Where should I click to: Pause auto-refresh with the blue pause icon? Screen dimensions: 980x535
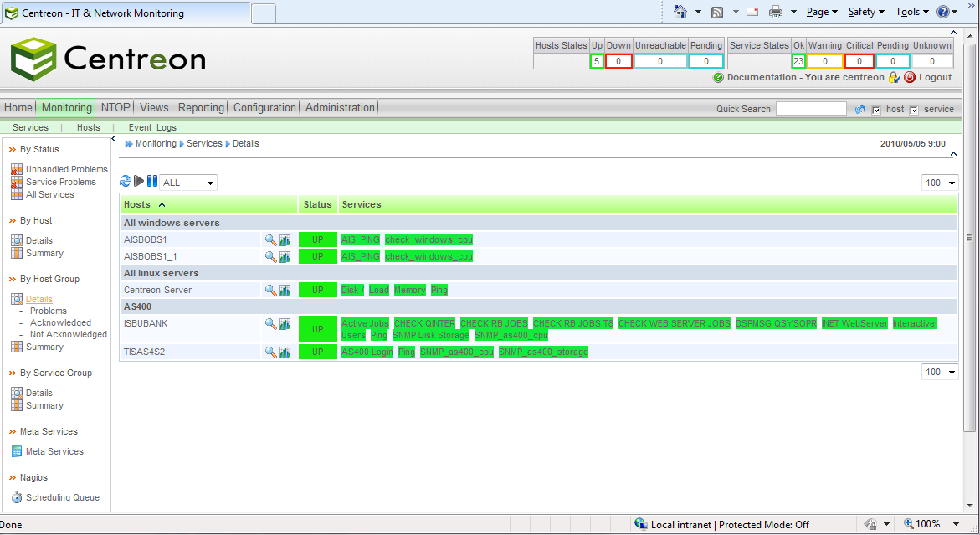coord(151,182)
